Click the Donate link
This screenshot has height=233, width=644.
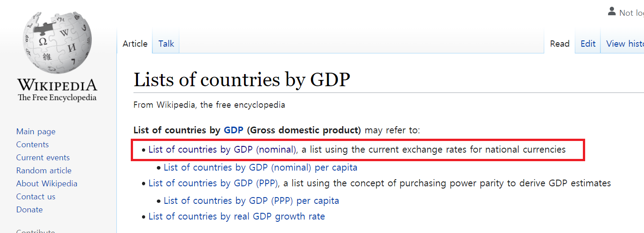[x=29, y=210]
